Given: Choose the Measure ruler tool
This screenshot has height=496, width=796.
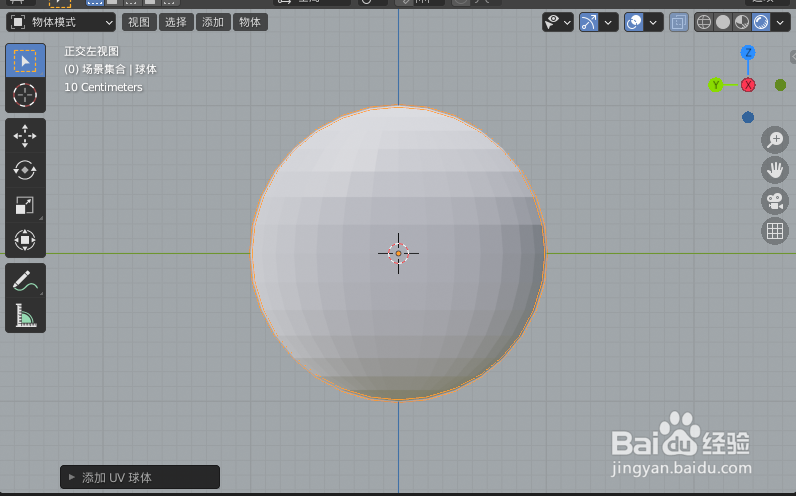Looking at the screenshot, I should coord(25,315).
